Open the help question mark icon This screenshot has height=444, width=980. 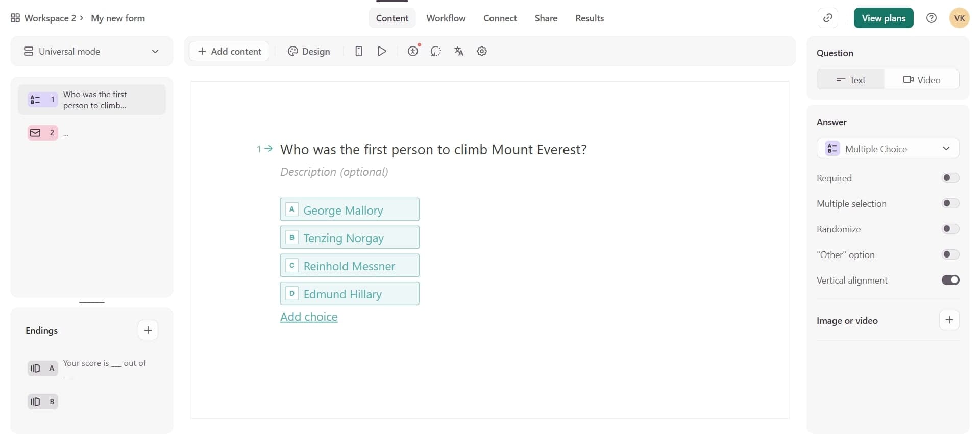pos(932,18)
